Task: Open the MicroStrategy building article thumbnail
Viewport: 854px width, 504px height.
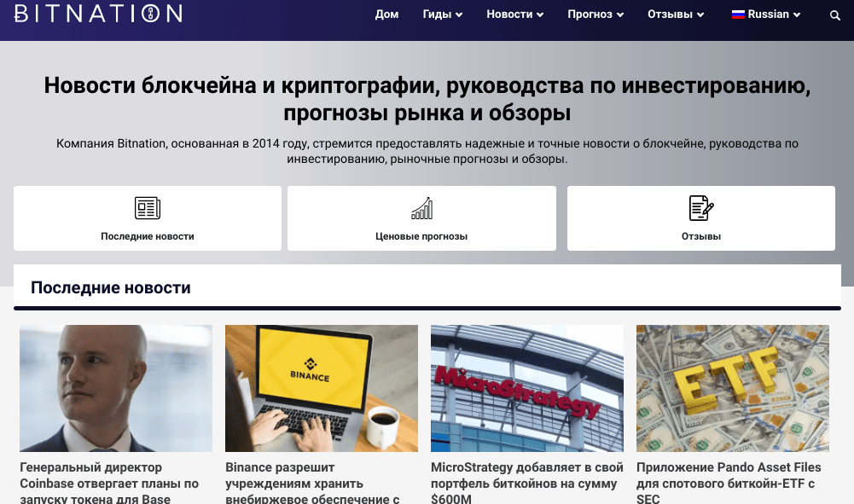Action: (x=527, y=388)
